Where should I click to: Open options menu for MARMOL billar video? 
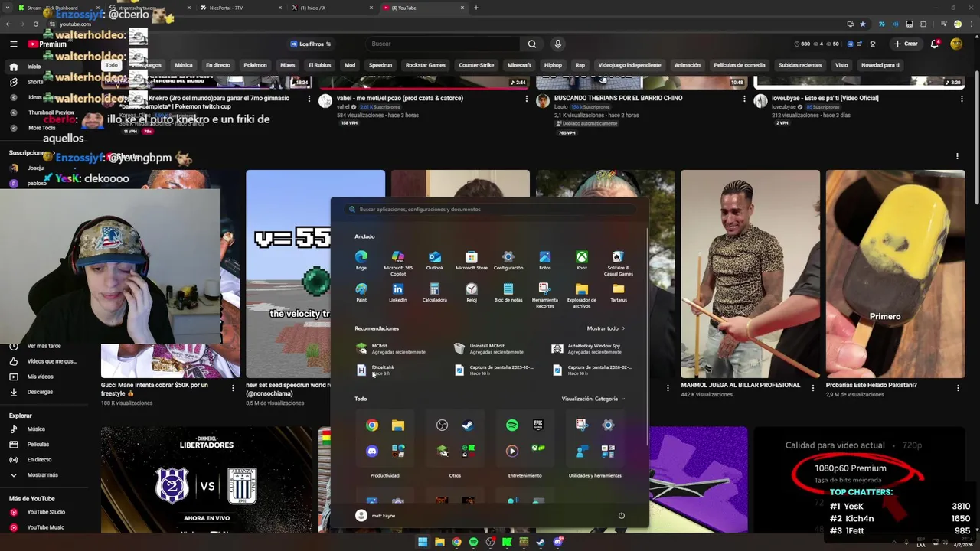point(813,389)
